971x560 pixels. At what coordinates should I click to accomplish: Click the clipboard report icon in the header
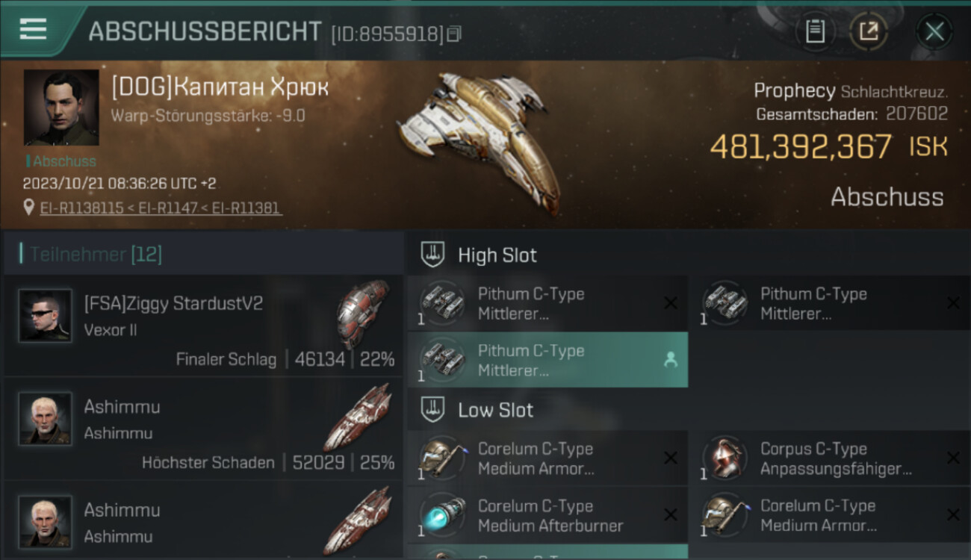[815, 31]
